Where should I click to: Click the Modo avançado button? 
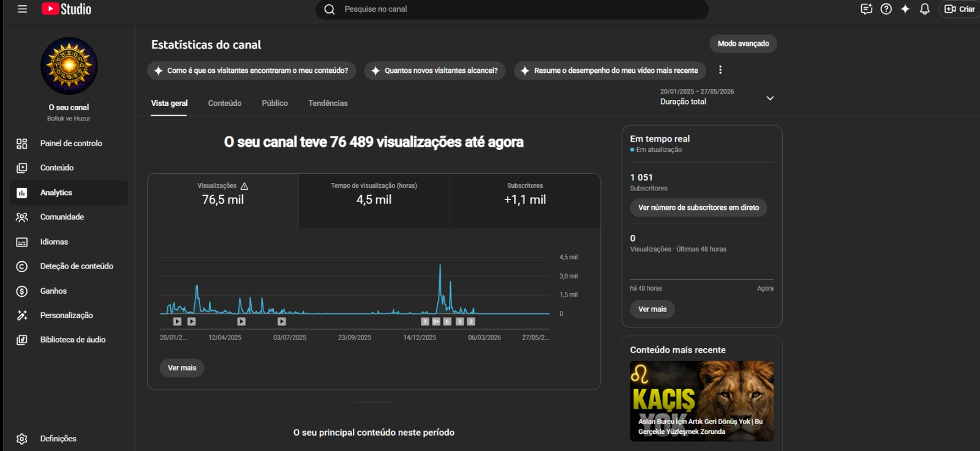tap(743, 43)
